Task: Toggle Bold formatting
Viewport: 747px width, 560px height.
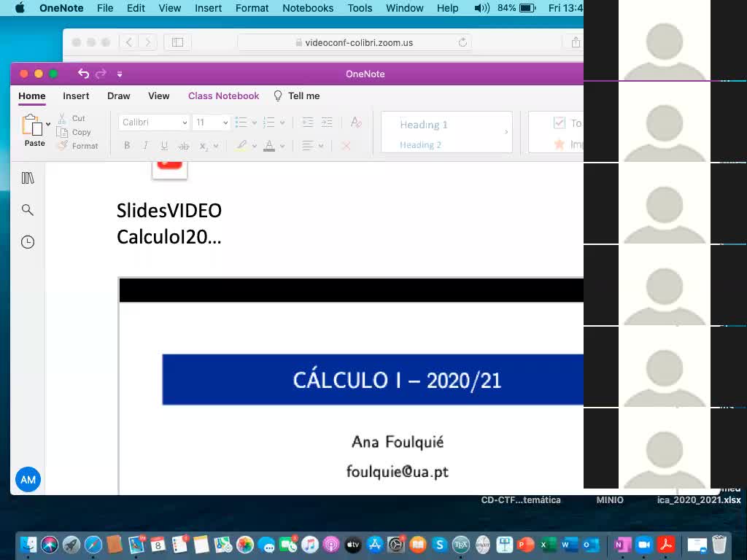Action: [127, 146]
